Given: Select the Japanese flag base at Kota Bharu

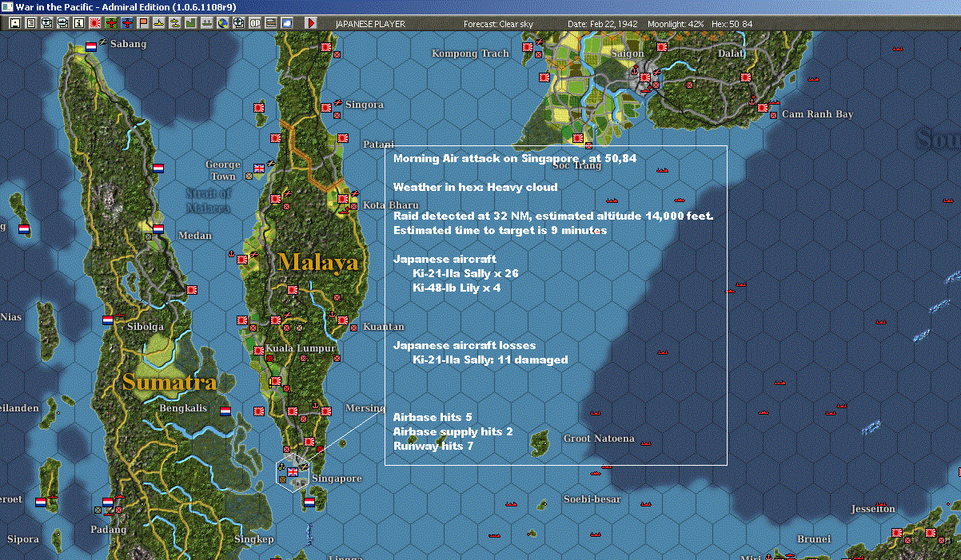Looking at the screenshot, I should [x=344, y=198].
